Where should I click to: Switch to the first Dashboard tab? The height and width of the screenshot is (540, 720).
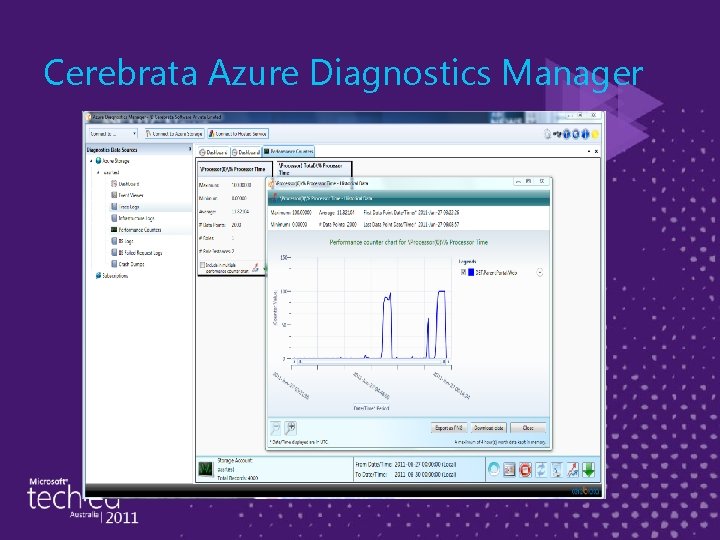pos(213,152)
